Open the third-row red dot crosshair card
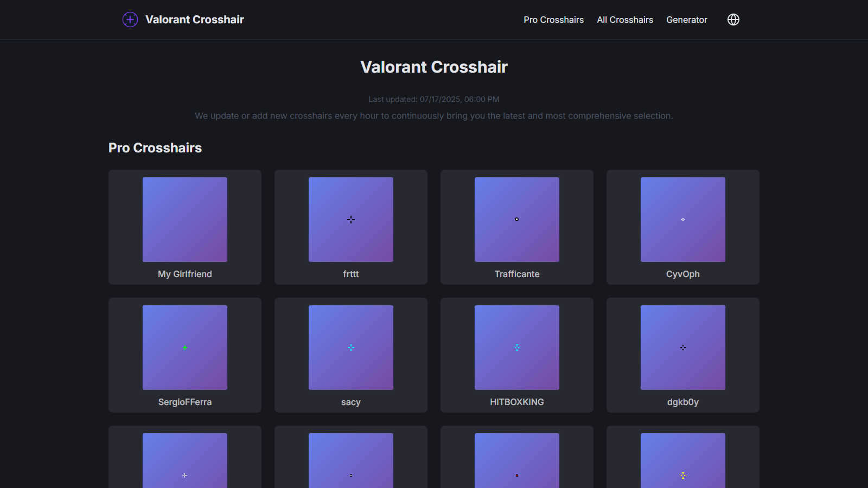868x488 pixels. (x=517, y=457)
